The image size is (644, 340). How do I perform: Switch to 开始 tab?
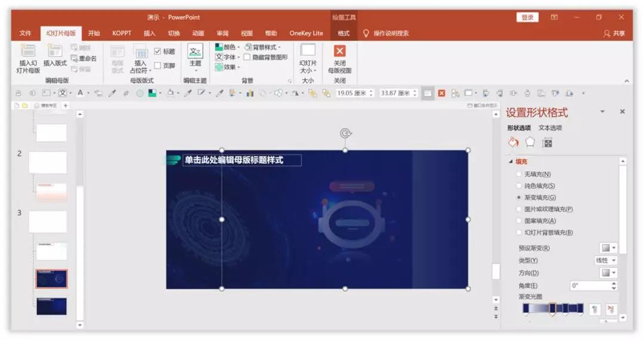tap(94, 33)
